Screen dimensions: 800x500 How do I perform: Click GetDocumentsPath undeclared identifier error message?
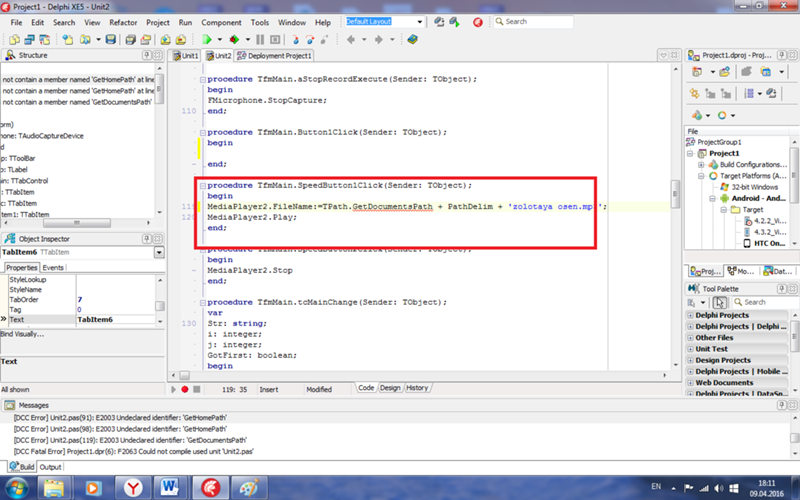coord(130,440)
